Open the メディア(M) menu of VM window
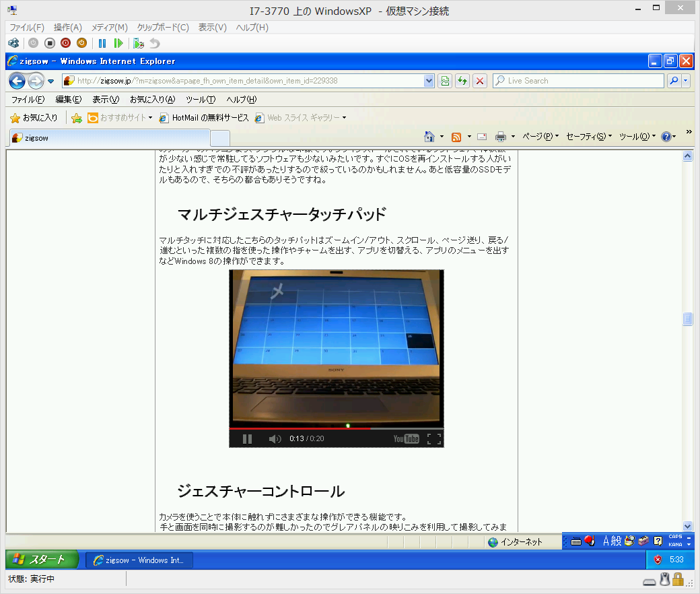Screen dimensions: 700x594 [109, 28]
